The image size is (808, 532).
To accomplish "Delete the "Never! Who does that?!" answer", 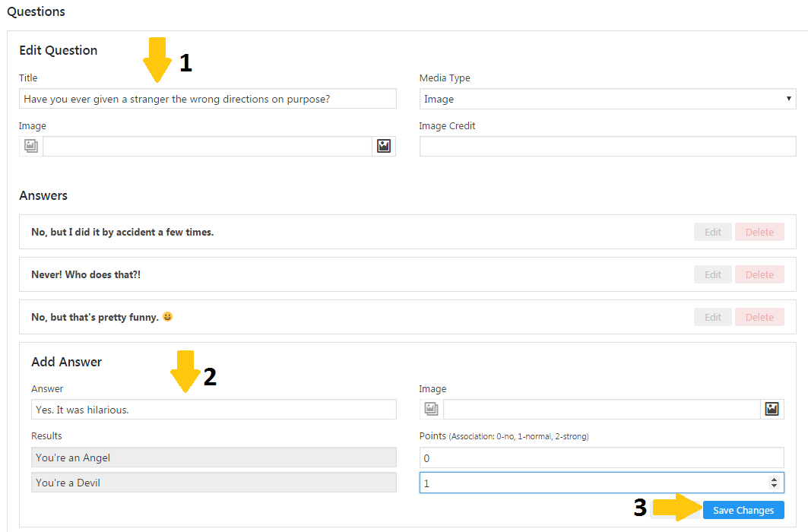I will 759,274.
